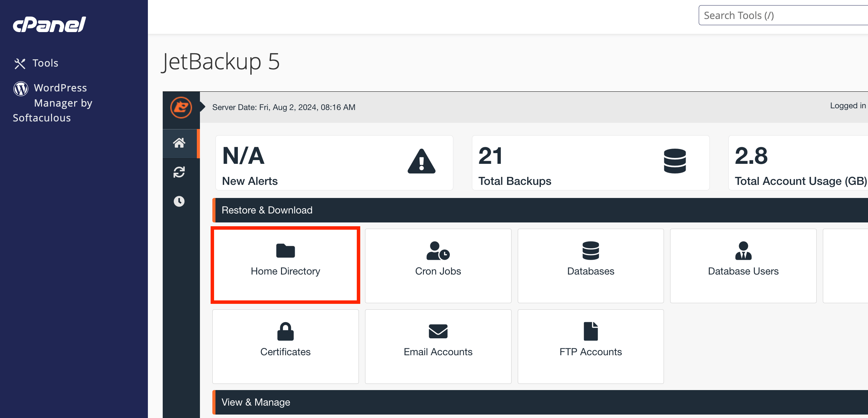
Task: Open WordPress Manager by Softaculous
Action: tap(53, 103)
